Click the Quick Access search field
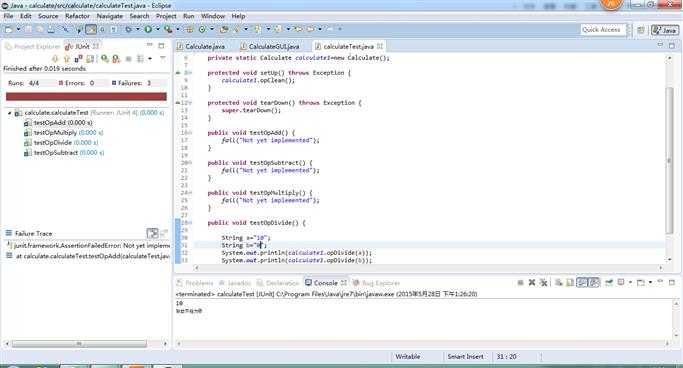The image size is (683, 368). pyautogui.click(x=603, y=30)
